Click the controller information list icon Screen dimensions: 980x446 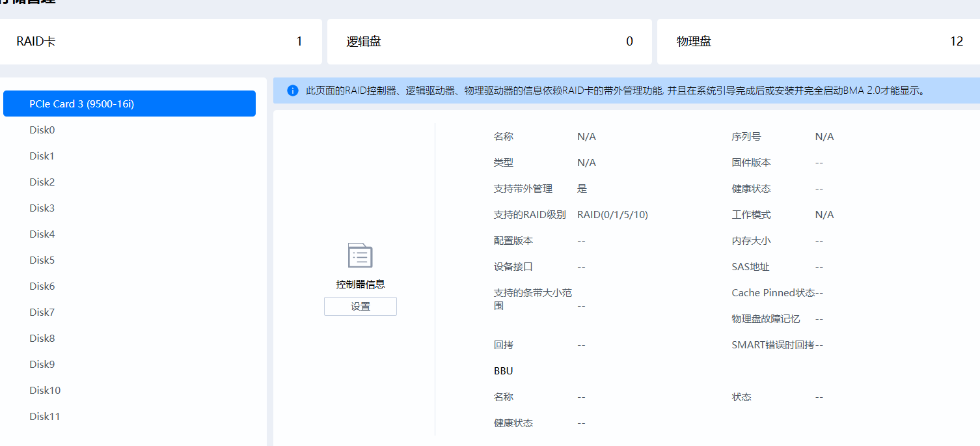tap(360, 256)
